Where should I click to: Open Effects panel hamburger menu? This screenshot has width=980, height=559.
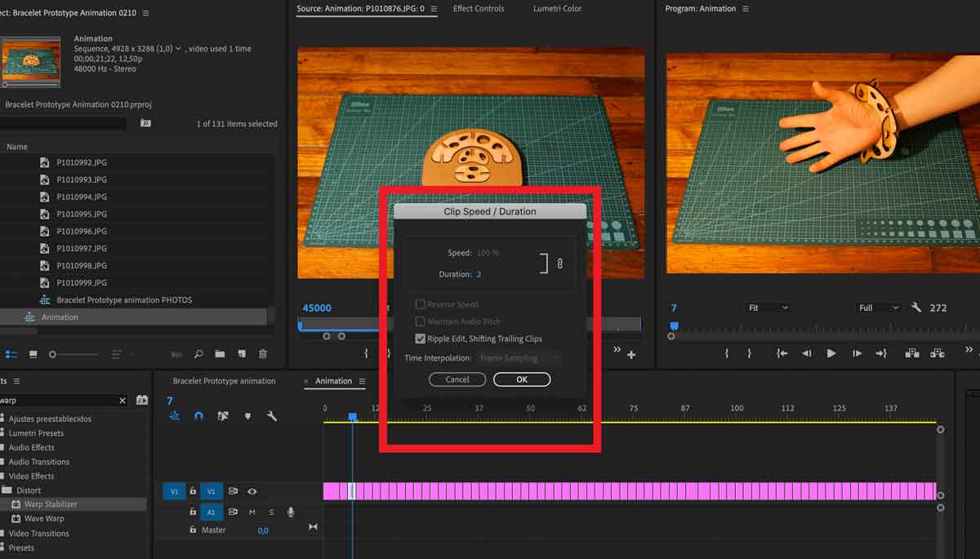pos(16,381)
